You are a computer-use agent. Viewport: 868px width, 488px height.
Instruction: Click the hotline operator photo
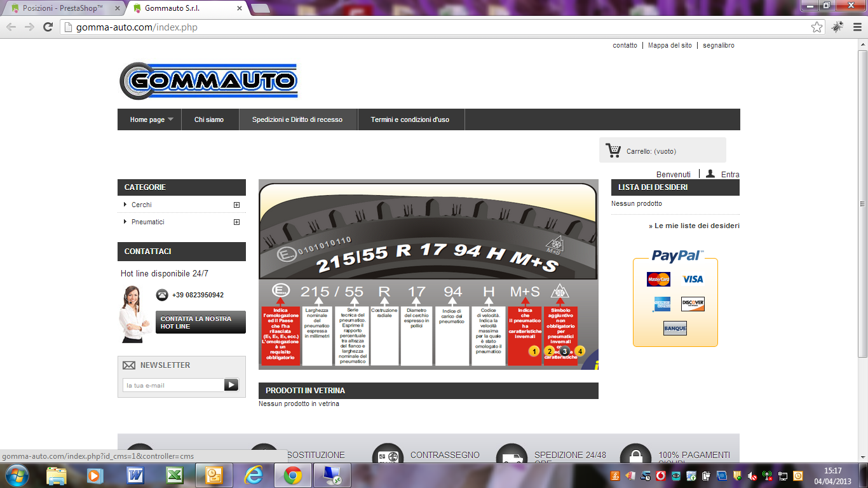135,314
